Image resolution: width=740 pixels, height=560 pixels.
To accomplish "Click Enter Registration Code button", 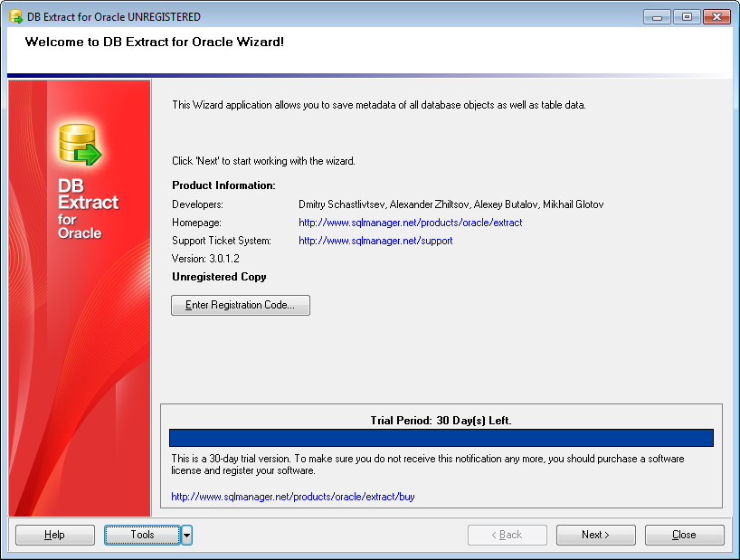I will pos(241,305).
